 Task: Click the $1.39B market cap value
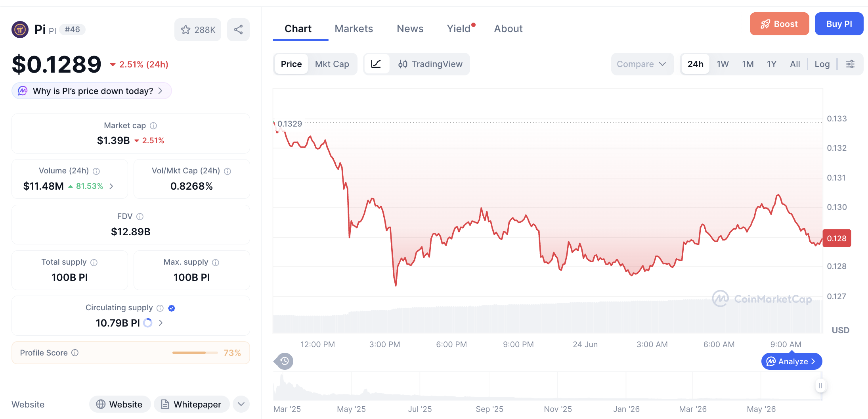(113, 140)
